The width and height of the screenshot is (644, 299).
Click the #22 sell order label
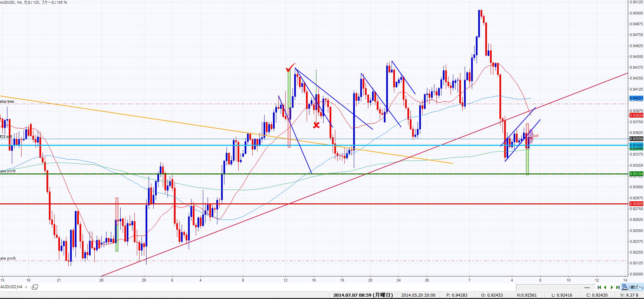(6, 136)
